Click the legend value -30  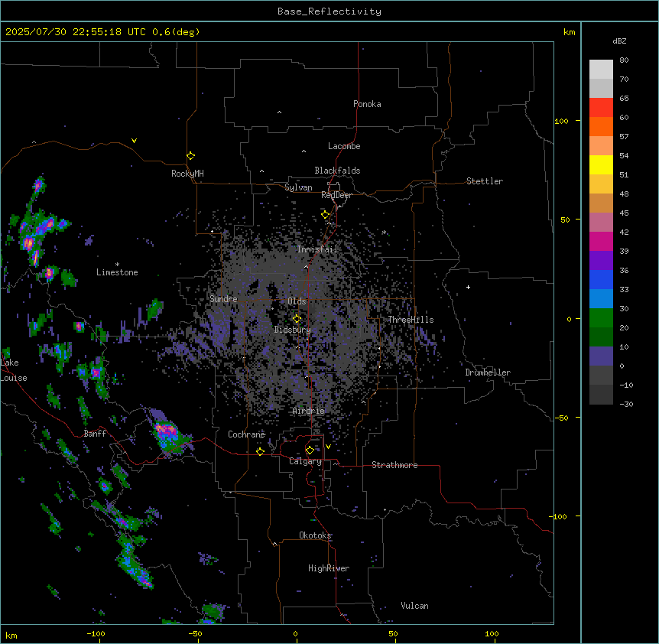pyautogui.click(x=626, y=404)
